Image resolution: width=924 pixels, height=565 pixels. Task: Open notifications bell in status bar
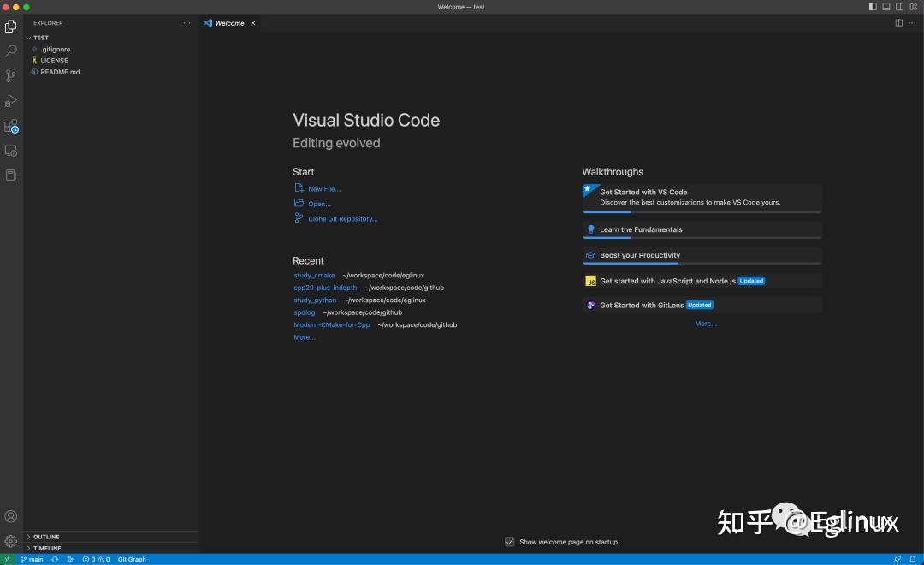(x=912, y=559)
